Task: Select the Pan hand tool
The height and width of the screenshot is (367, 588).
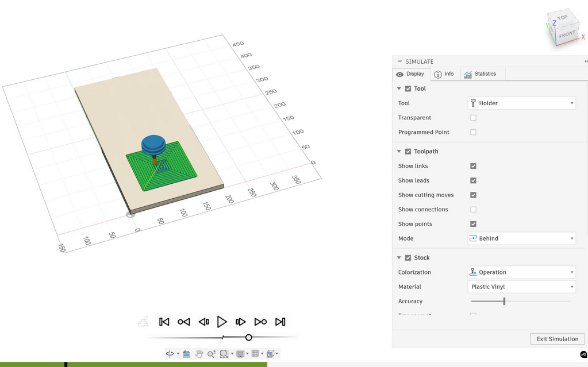Action: (x=199, y=354)
